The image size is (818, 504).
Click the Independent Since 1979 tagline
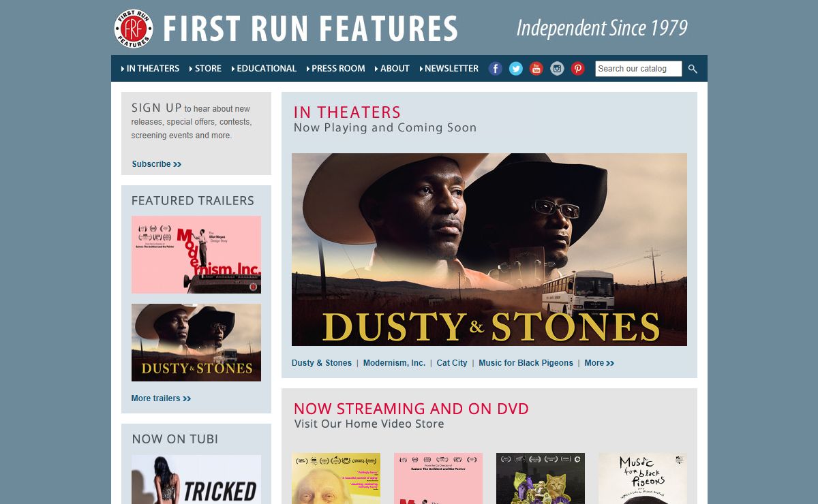[x=602, y=28]
